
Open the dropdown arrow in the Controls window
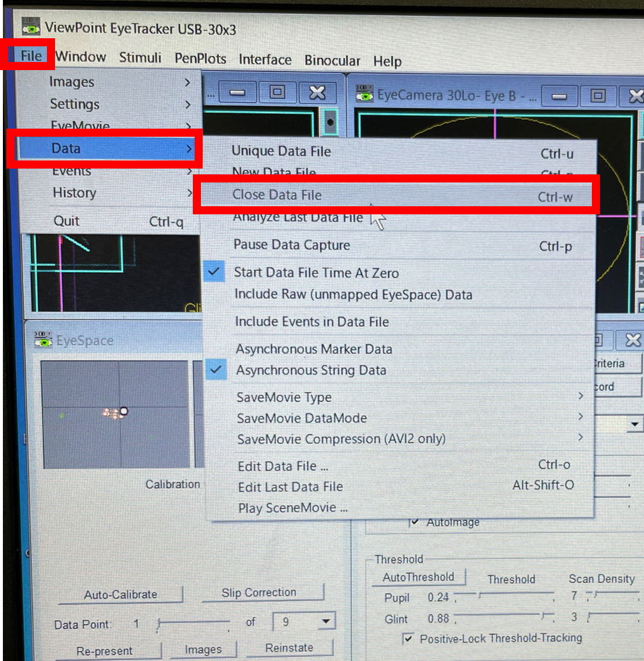point(634,424)
